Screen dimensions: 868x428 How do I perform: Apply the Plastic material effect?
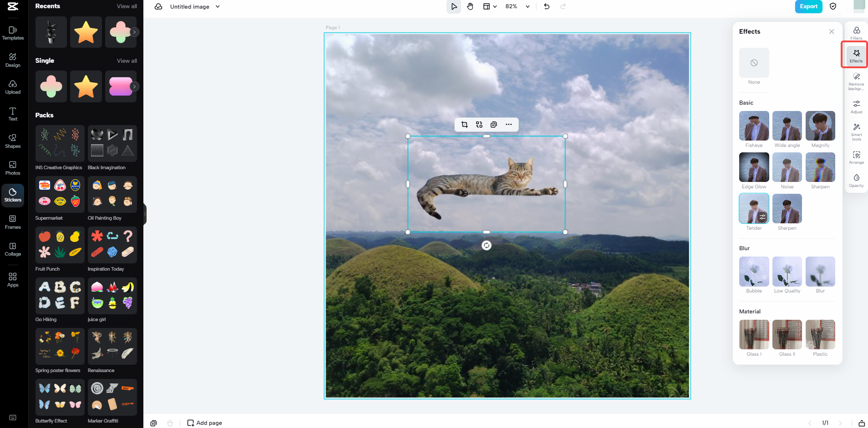(821, 335)
